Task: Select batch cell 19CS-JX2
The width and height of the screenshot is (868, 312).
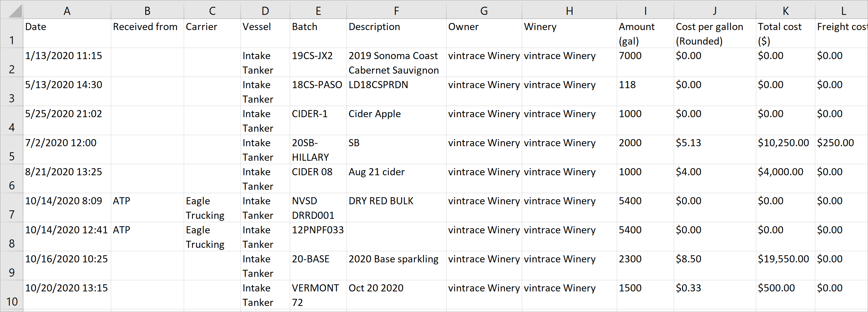Action: (318, 62)
